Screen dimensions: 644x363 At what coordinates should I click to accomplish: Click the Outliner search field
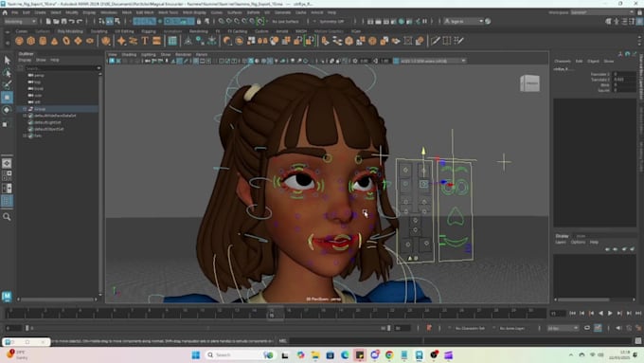[x=63, y=68]
